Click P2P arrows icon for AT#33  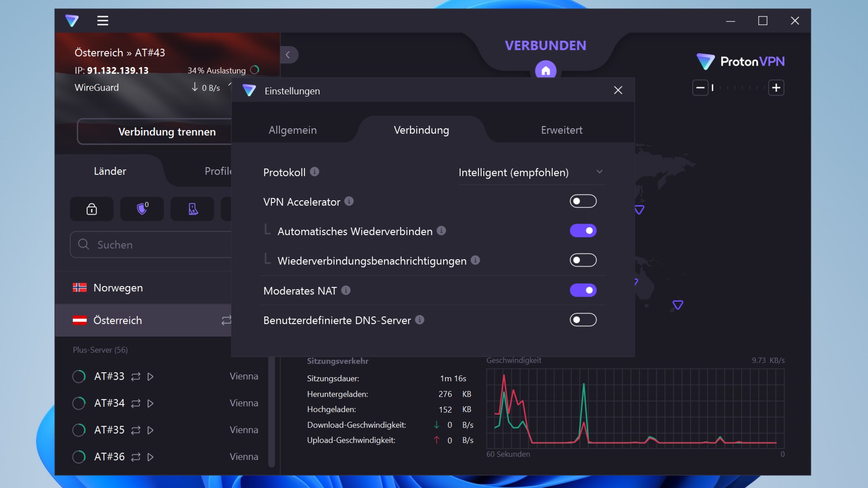tap(135, 377)
